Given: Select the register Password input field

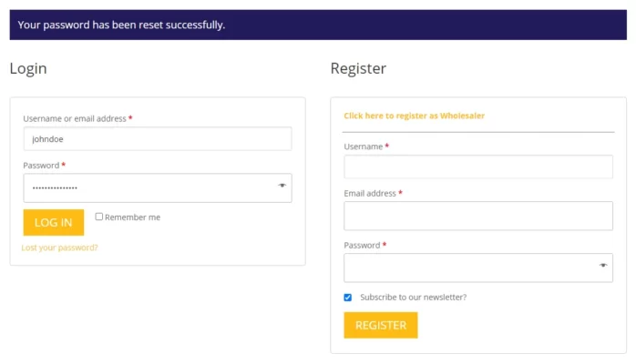Looking at the screenshot, I should coord(478,268).
